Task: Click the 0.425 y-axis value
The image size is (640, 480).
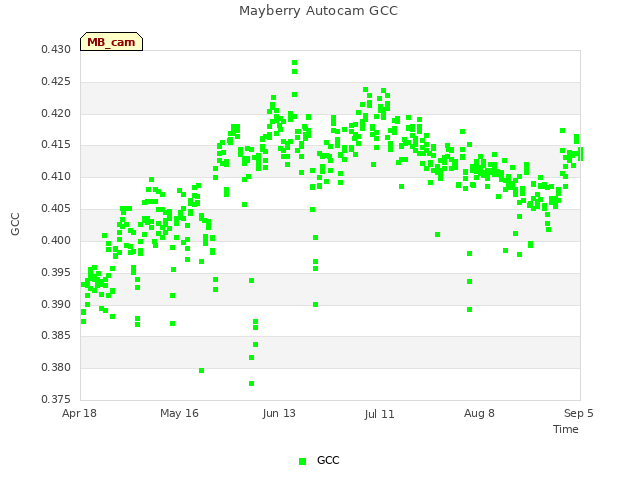Action: [x=56, y=82]
